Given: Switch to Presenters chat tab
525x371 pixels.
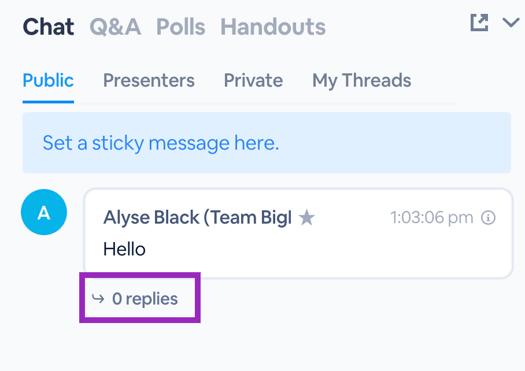Looking at the screenshot, I should [x=149, y=80].
